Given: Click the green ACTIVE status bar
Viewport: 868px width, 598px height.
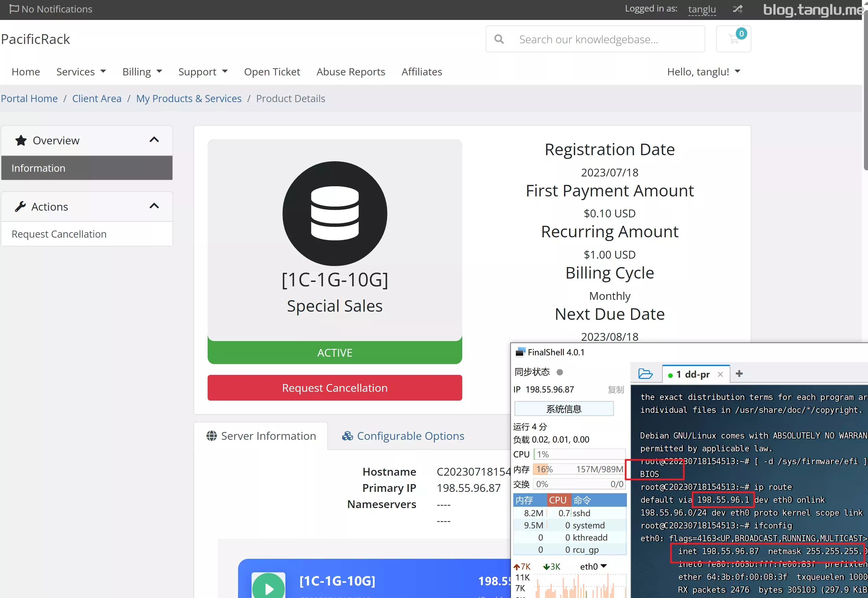Looking at the screenshot, I should point(335,352).
